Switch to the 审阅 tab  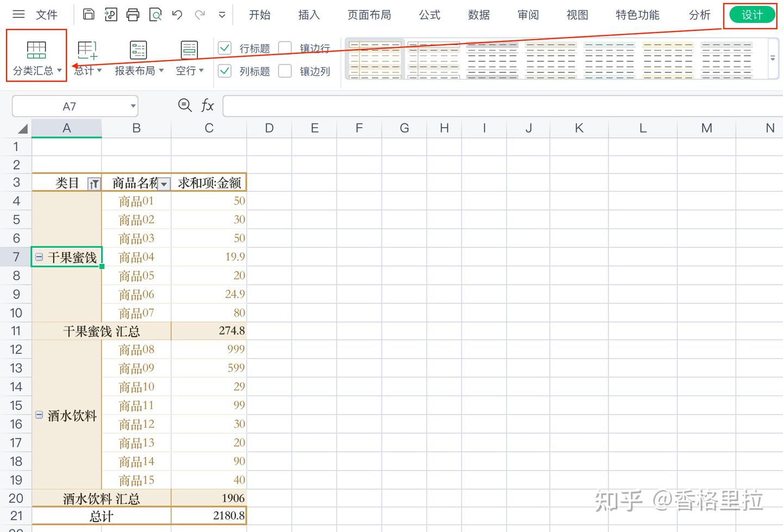tap(528, 15)
